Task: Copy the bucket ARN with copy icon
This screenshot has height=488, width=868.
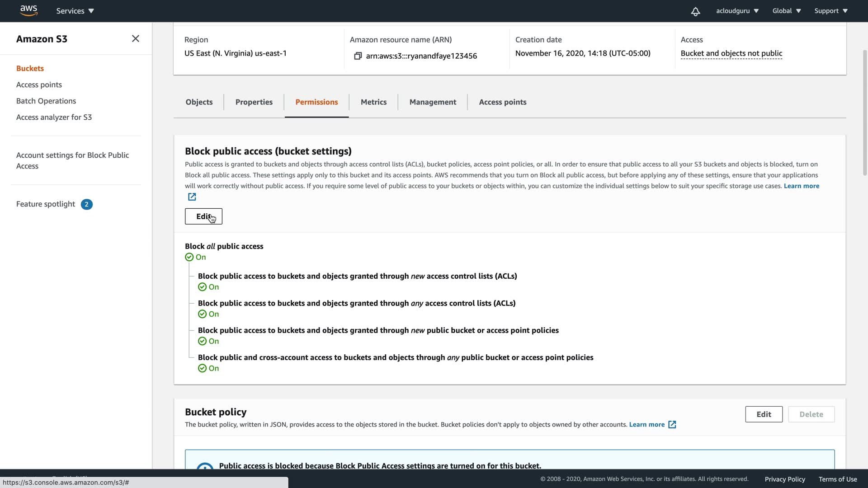Action: tap(358, 56)
